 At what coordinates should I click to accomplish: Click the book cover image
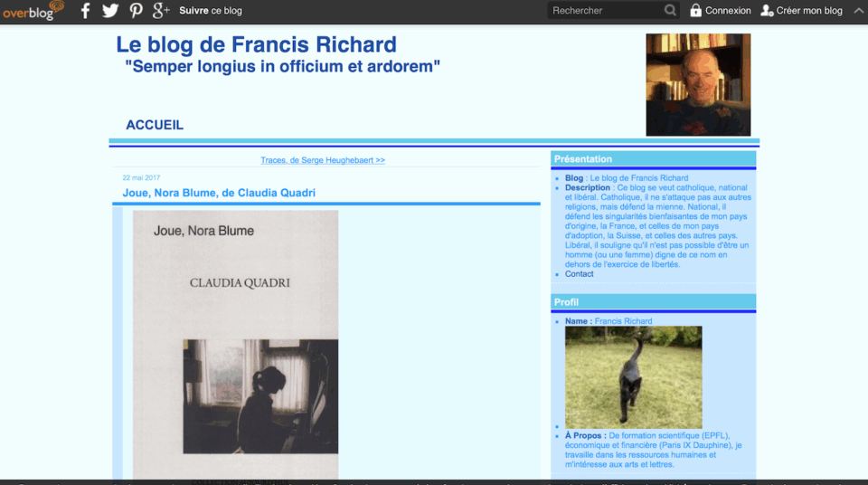pos(235,344)
